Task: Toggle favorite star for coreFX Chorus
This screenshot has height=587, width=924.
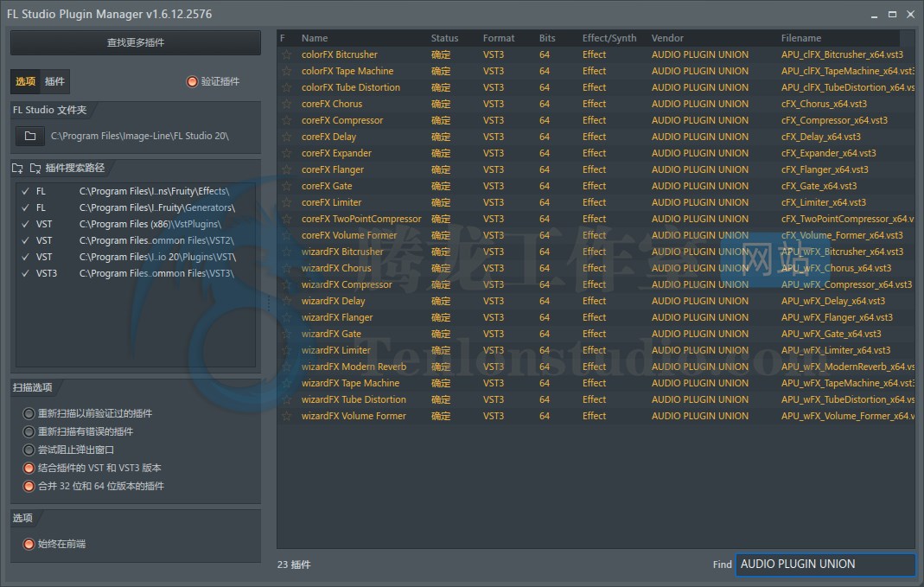Action: (x=286, y=105)
